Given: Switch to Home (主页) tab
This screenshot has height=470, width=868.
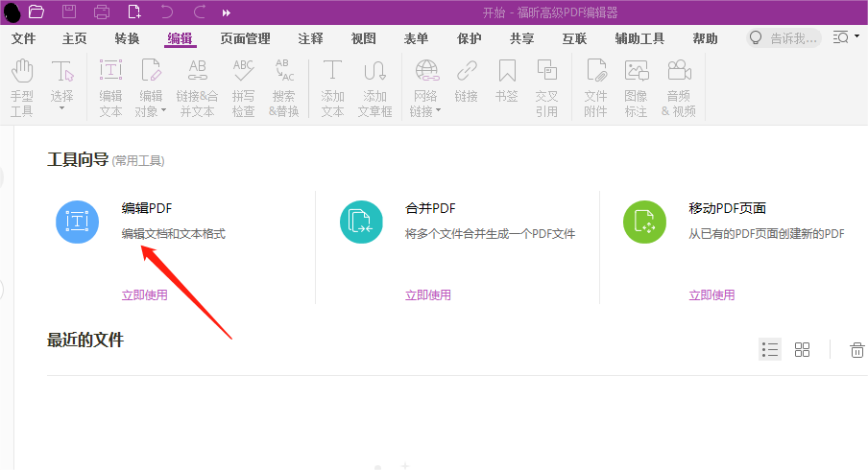Looking at the screenshot, I should tap(75, 38).
